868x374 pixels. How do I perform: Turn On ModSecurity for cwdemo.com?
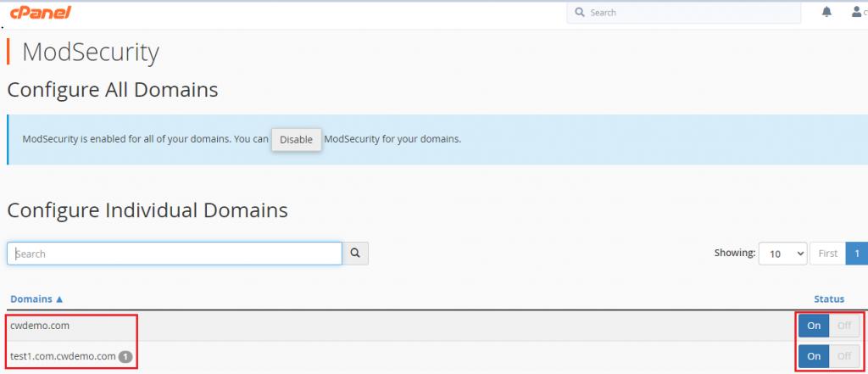pyautogui.click(x=814, y=326)
